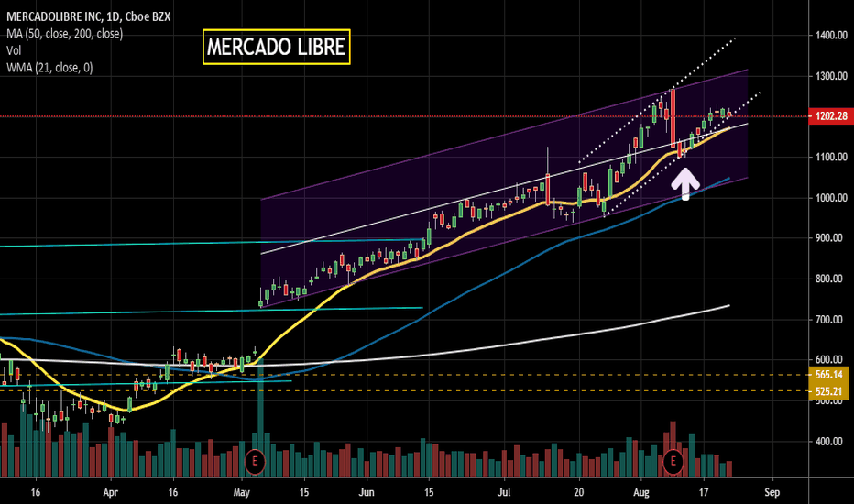
Task: Click the 800.00 price axis label
Action: (831, 279)
